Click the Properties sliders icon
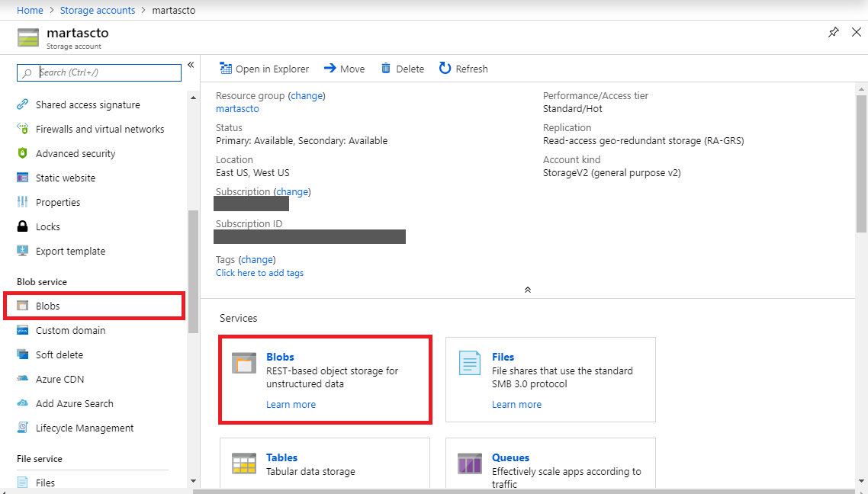868x494 pixels. tap(22, 202)
